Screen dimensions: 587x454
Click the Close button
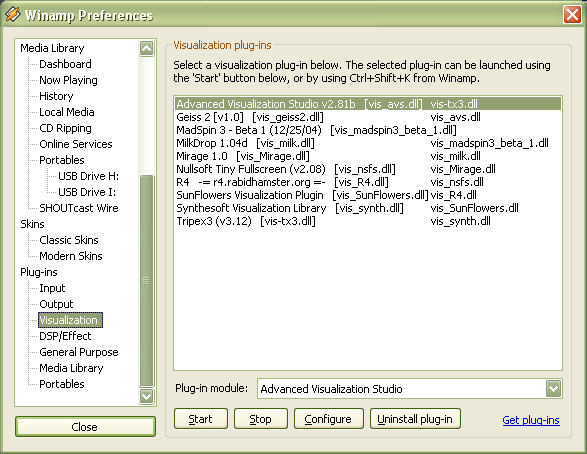tap(85, 427)
